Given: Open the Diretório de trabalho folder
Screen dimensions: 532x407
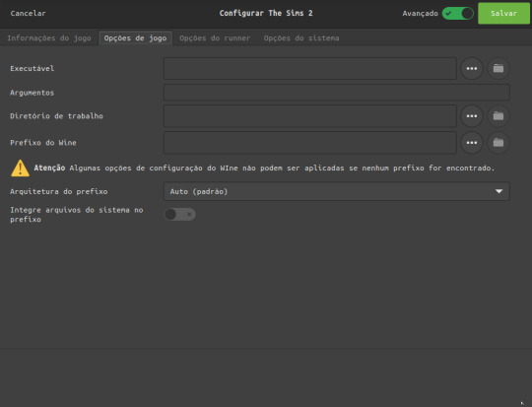Looking at the screenshot, I should [x=499, y=116].
